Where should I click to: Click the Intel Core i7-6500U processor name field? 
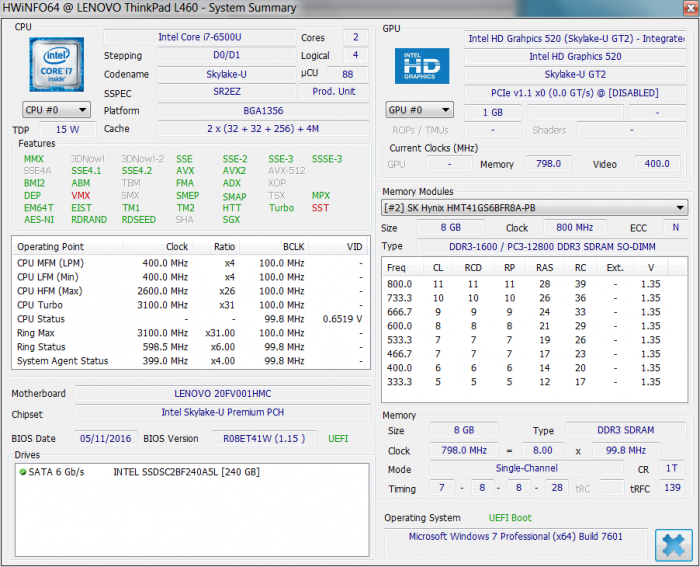[198, 38]
